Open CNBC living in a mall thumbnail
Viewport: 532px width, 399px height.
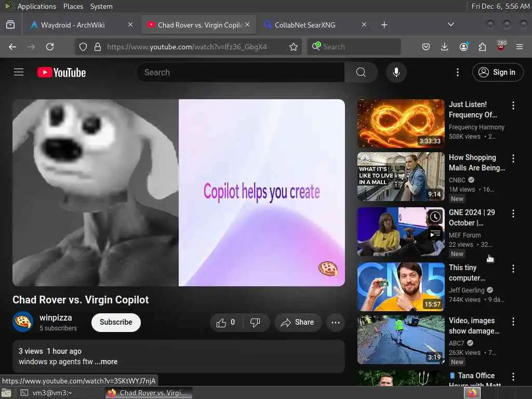401,177
